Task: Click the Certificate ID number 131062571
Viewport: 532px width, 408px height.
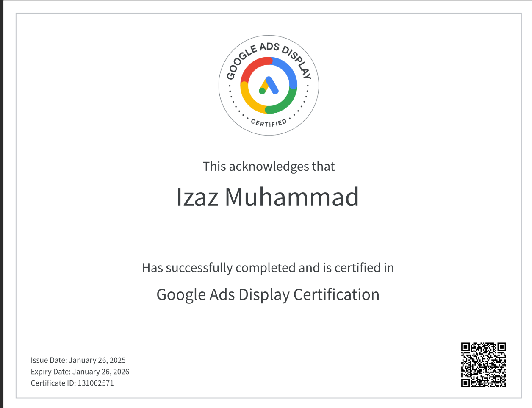Action: coord(96,383)
